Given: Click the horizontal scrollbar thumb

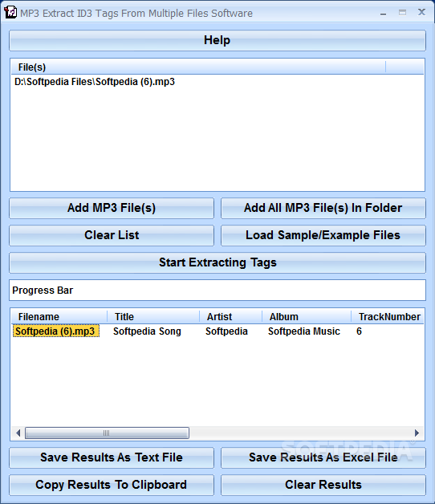Looking at the screenshot, I should tap(107, 433).
